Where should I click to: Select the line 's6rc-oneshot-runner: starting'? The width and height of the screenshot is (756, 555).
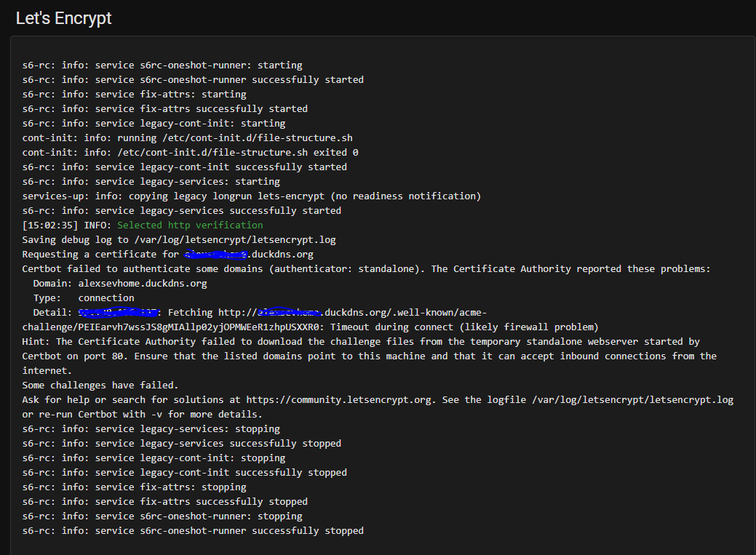point(162,65)
